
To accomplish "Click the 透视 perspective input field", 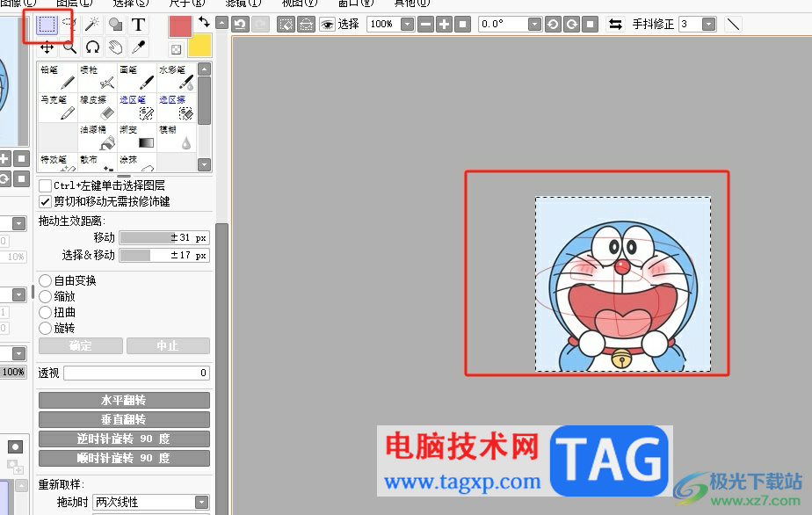I will pyautogui.click(x=137, y=373).
